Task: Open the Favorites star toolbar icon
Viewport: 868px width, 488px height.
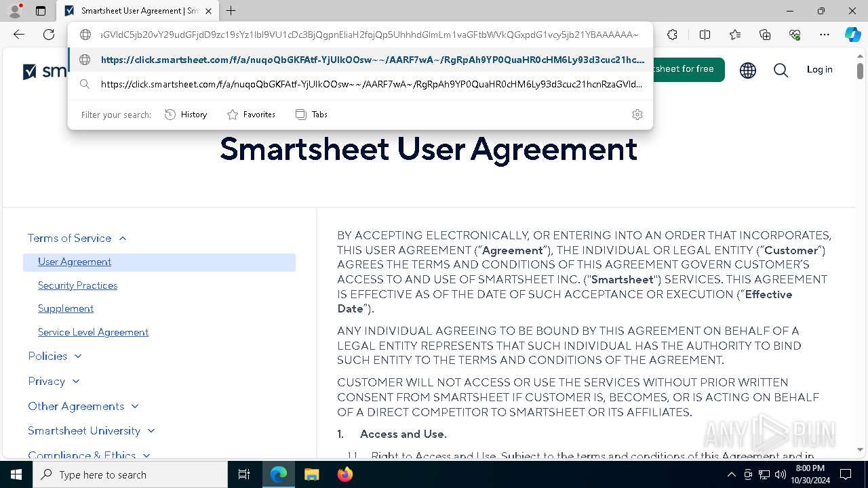Action: pos(735,35)
